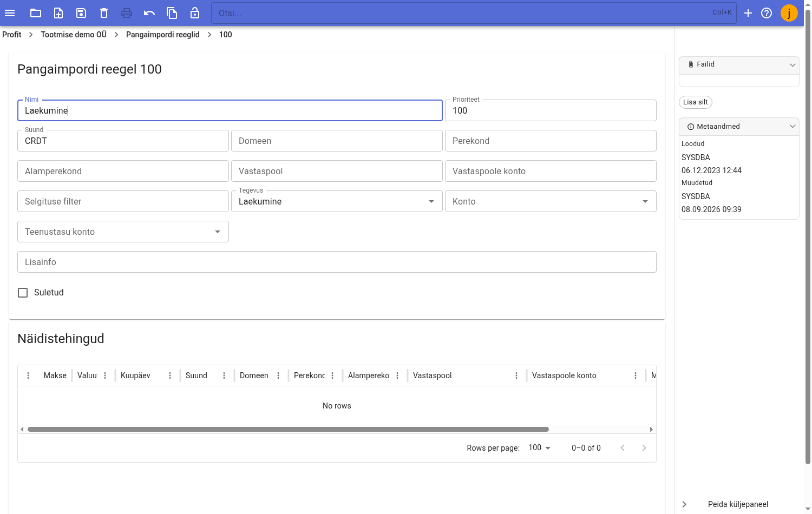Click the table horizontal scrollbar

pos(288,429)
